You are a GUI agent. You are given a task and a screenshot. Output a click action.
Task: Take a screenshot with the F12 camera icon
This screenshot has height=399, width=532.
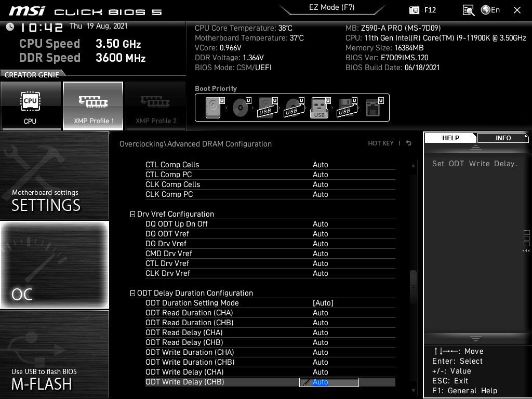(x=414, y=10)
